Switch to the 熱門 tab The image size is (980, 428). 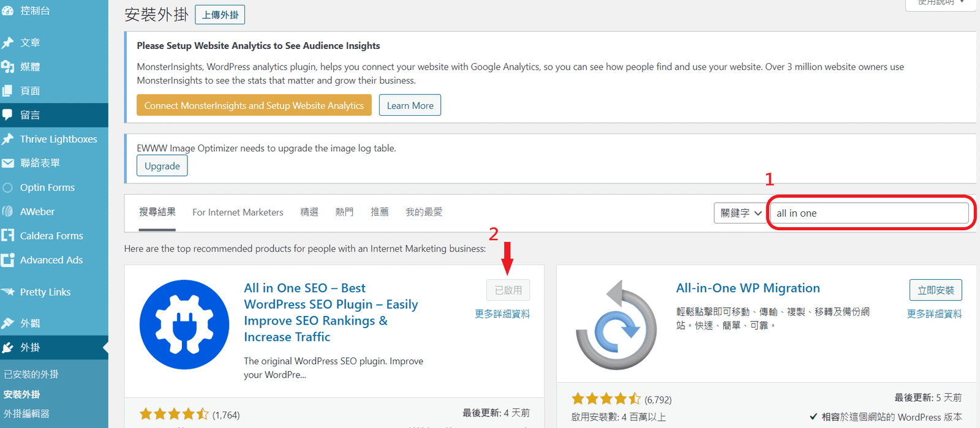pos(344,212)
